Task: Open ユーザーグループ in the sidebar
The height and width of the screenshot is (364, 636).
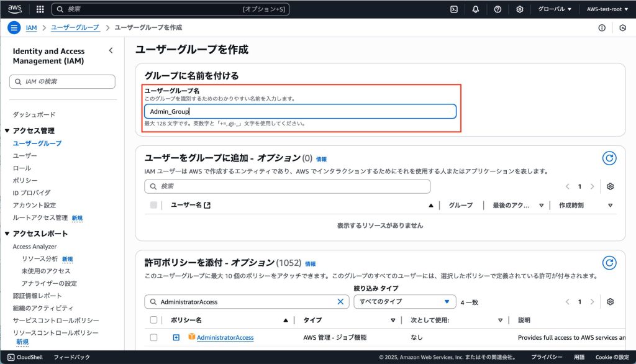Action: point(37,143)
